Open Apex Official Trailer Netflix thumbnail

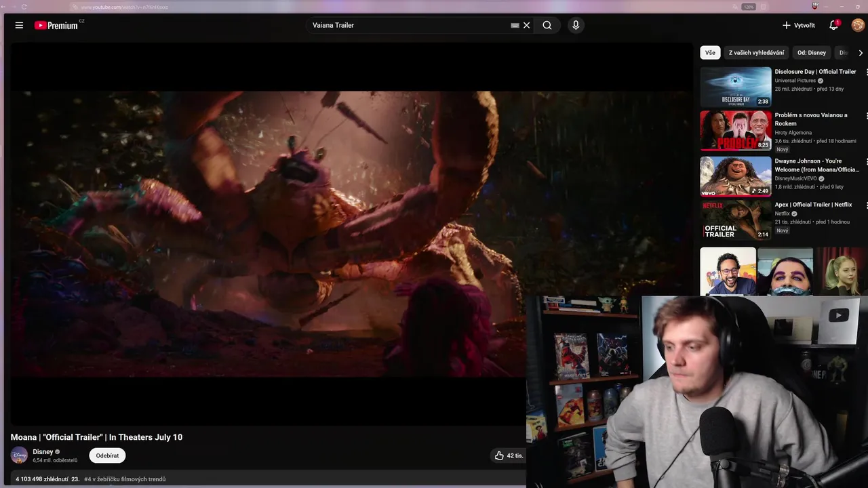click(736, 220)
